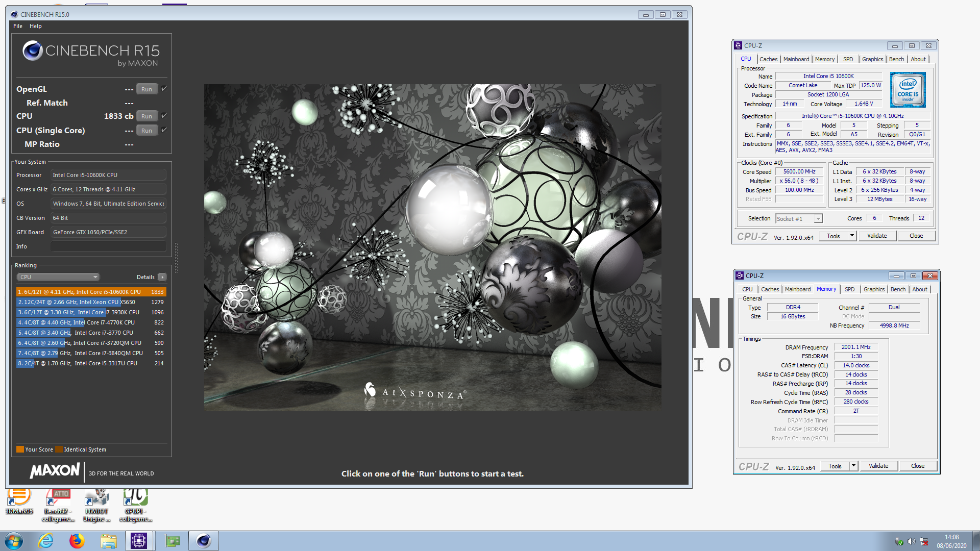Open Bench tab in top CPU-Z window
980x551 pixels.
click(x=896, y=59)
